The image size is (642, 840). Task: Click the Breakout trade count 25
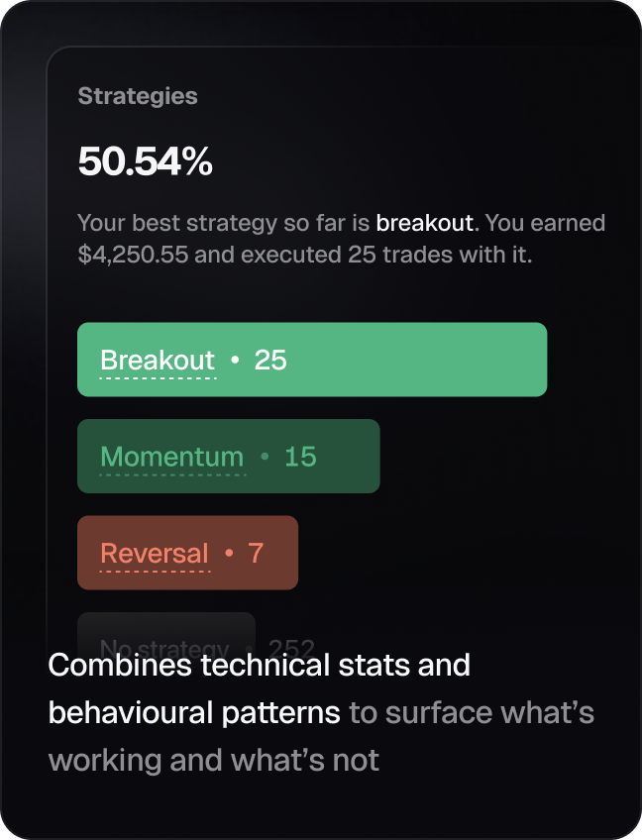click(x=270, y=360)
